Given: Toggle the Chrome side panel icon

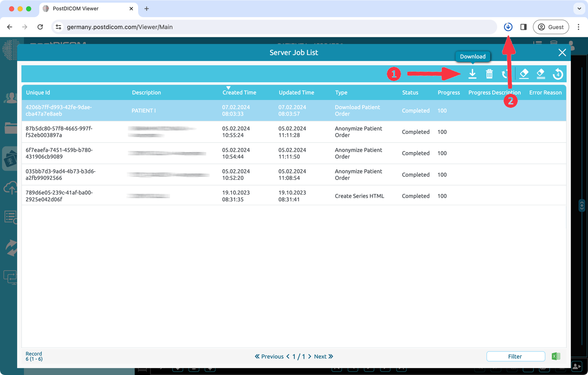Looking at the screenshot, I should pyautogui.click(x=524, y=27).
